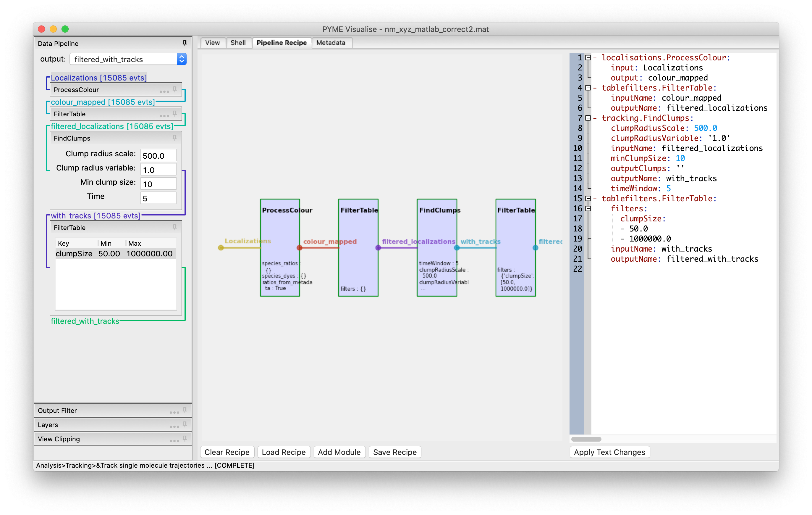Switch to the Metadata tab

[331, 43]
